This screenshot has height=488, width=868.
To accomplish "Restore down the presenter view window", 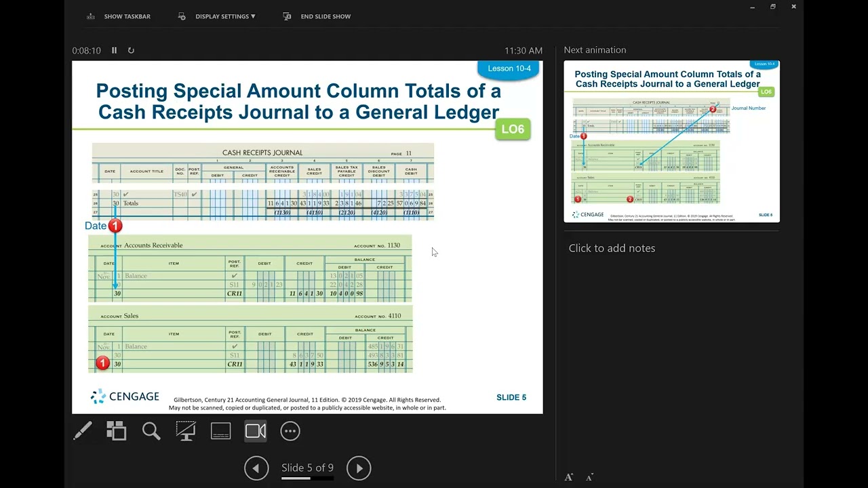I will tap(772, 7).
